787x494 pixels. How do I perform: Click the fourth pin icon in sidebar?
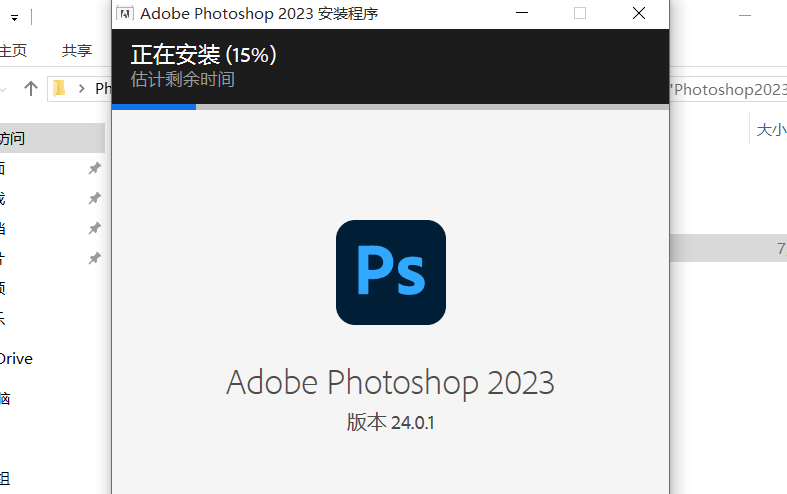pos(94,259)
